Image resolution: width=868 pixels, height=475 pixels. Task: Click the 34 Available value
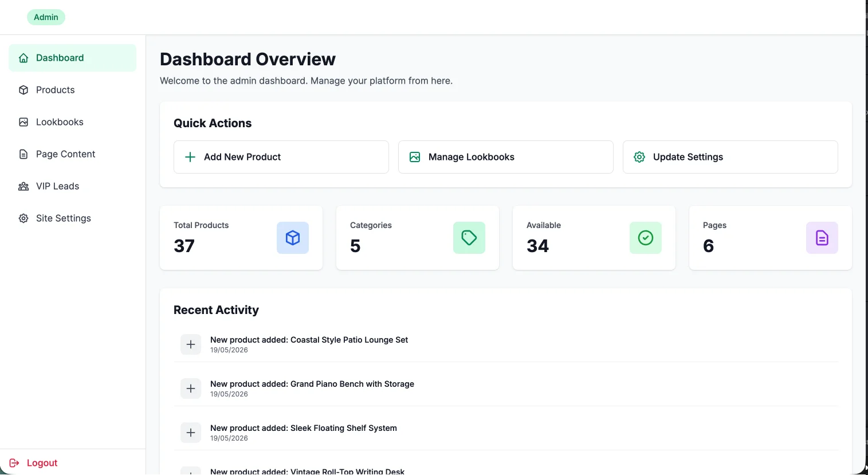537,246
